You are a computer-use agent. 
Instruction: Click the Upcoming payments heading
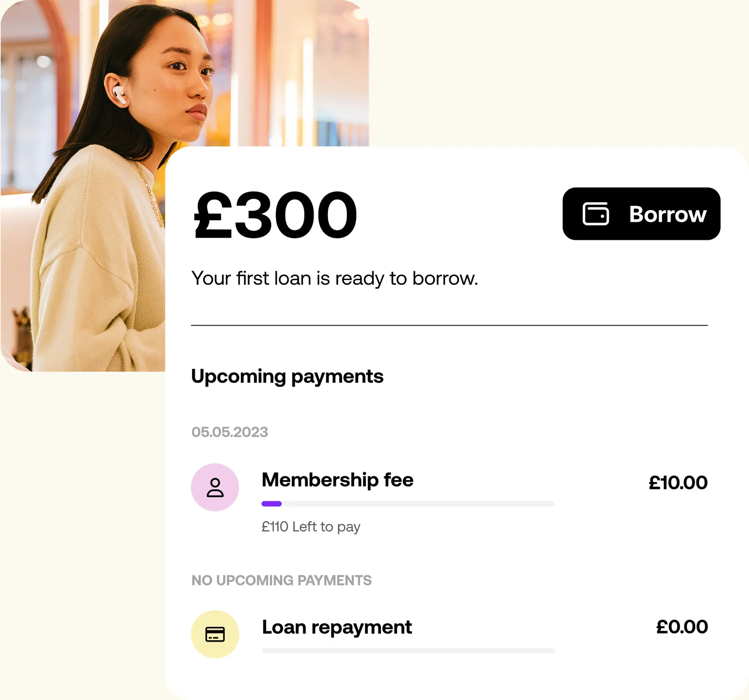pyautogui.click(x=287, y=377)
